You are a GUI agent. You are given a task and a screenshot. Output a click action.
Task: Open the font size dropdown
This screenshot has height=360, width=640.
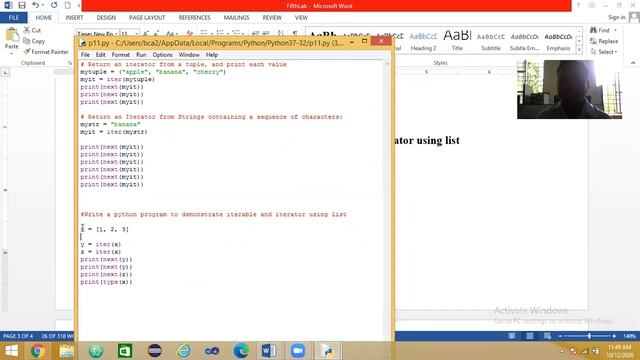point(137,33)
